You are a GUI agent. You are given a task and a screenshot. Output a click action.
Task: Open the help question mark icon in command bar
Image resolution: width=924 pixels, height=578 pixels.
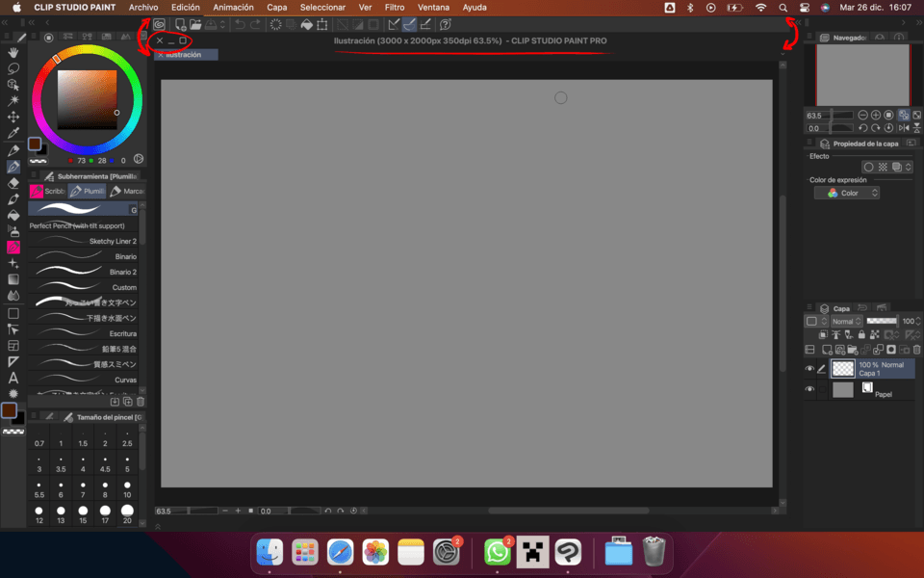(x=446, y=24)
